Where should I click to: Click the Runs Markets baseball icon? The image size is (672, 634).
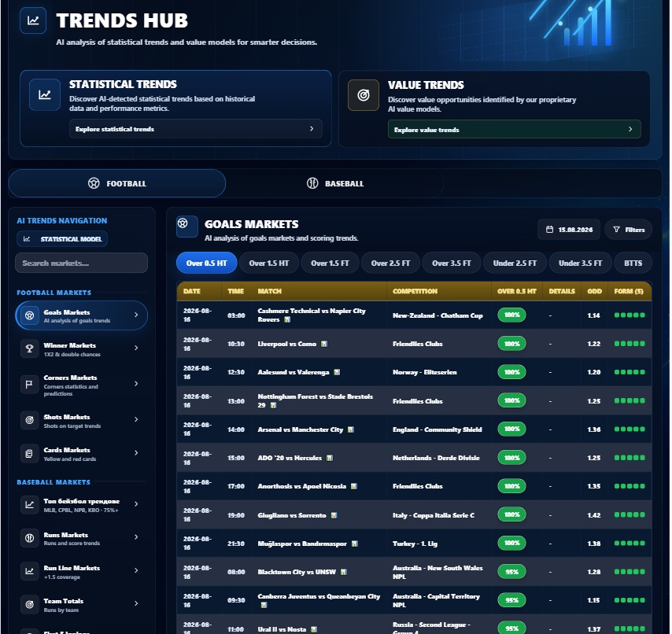click(30, 538)
